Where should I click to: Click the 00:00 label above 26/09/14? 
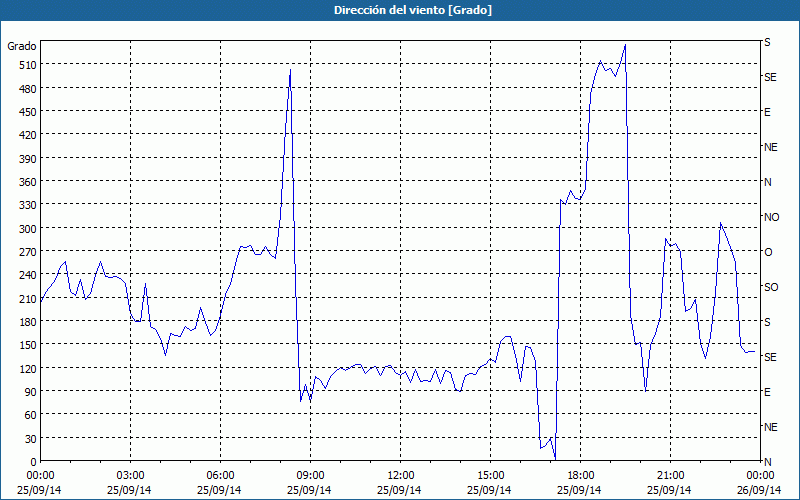pos(760,476)
